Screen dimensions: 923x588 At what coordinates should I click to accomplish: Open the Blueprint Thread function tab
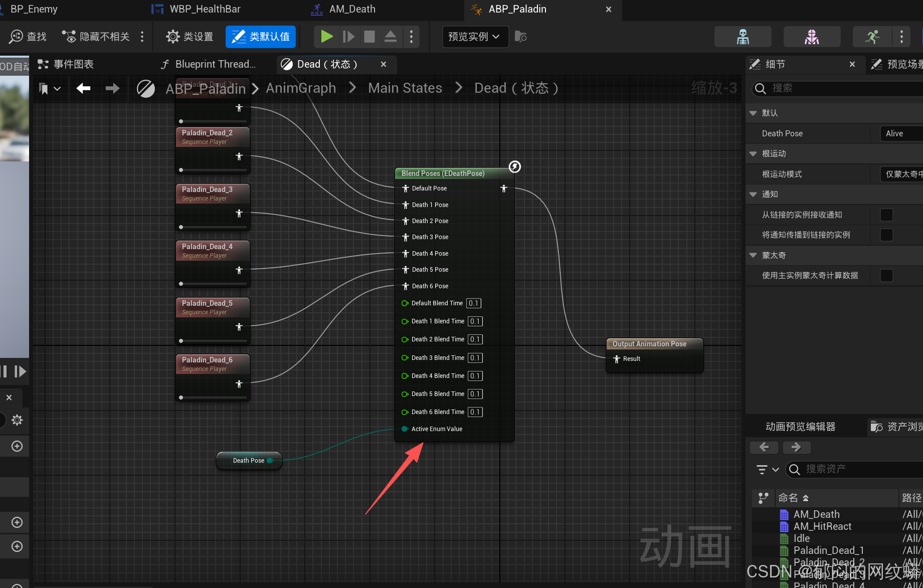tap(209, 64)
